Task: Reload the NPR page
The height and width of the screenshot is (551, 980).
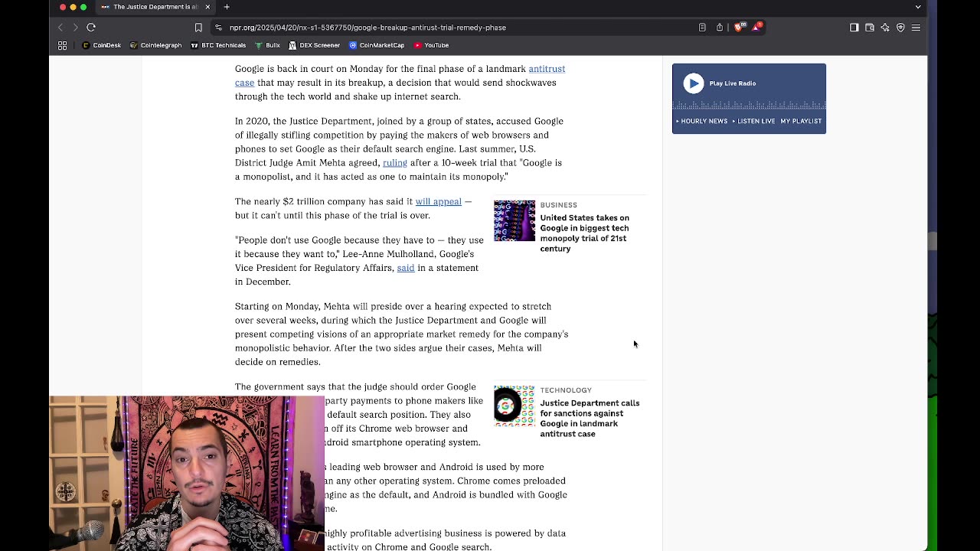Action: pyautogui.click(x=91, y=28)
